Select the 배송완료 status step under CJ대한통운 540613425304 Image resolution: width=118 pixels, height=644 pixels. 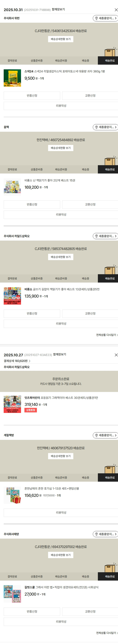(110, 61)
